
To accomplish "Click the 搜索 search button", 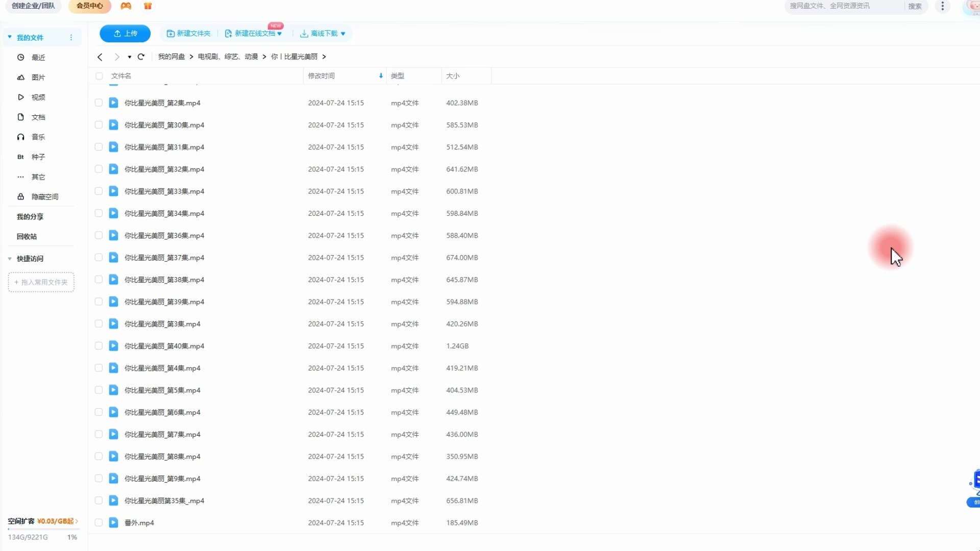I will coord(915,6).
